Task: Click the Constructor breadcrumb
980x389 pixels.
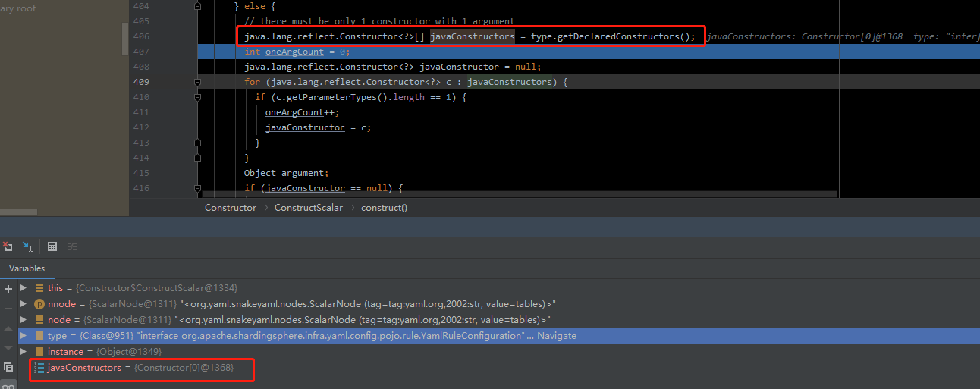Action: pos(231,207)
